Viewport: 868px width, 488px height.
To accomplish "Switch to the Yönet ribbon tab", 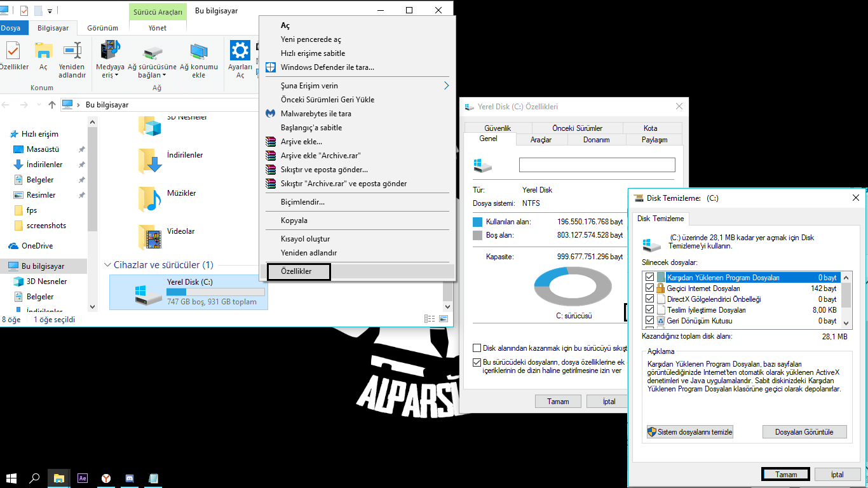I will [158, 28].
